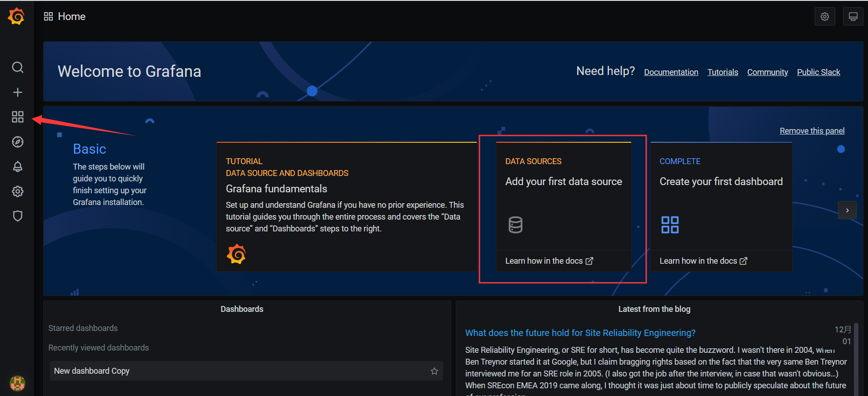The image size is (868, 396).
Task: Open the Dashboards four-squares sidebar icon
Action: [x=17, y=117]
